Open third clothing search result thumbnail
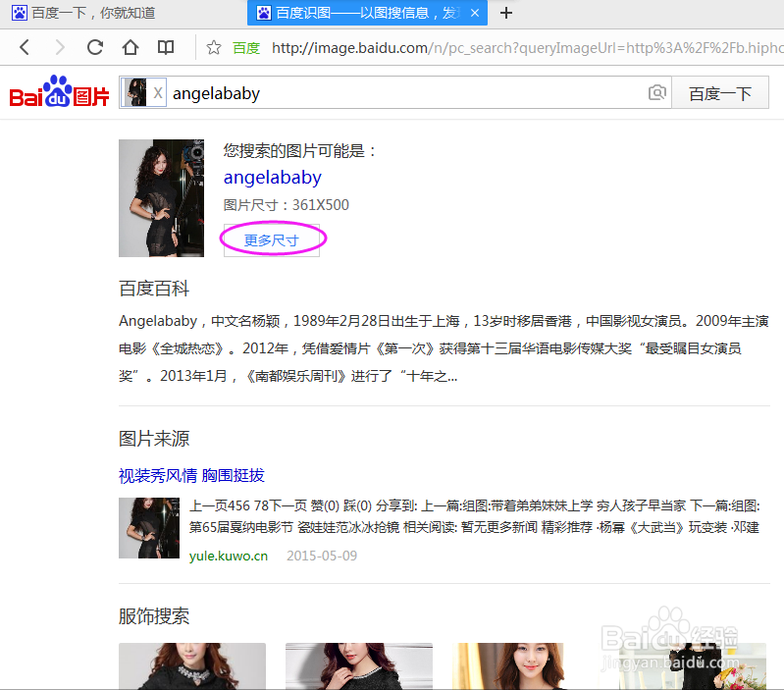This screenshot has width=784, height=690. 507,666
